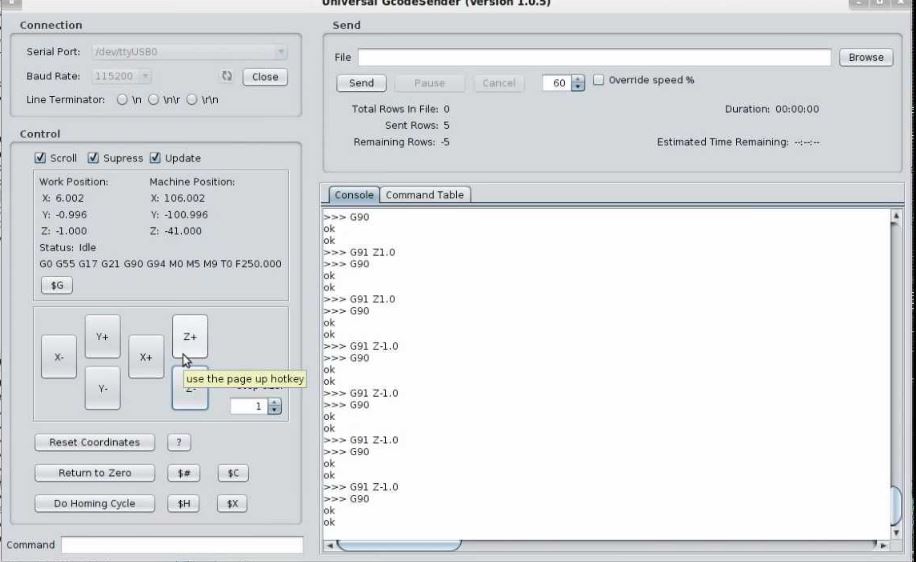Click the $H homing button
The image size is (916, 562).
pos(183,503)
